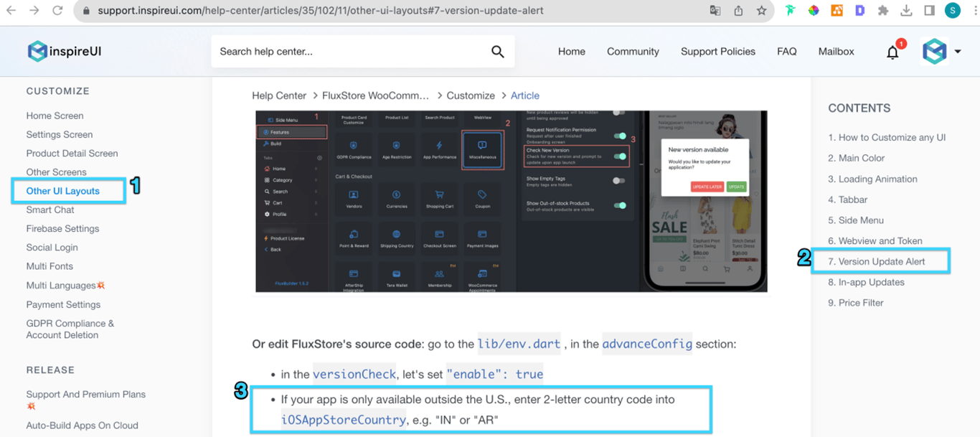The image size is (980, 437).
Task: Jump to 3. Loading Animation in Contents
Action: pos(872,179)
